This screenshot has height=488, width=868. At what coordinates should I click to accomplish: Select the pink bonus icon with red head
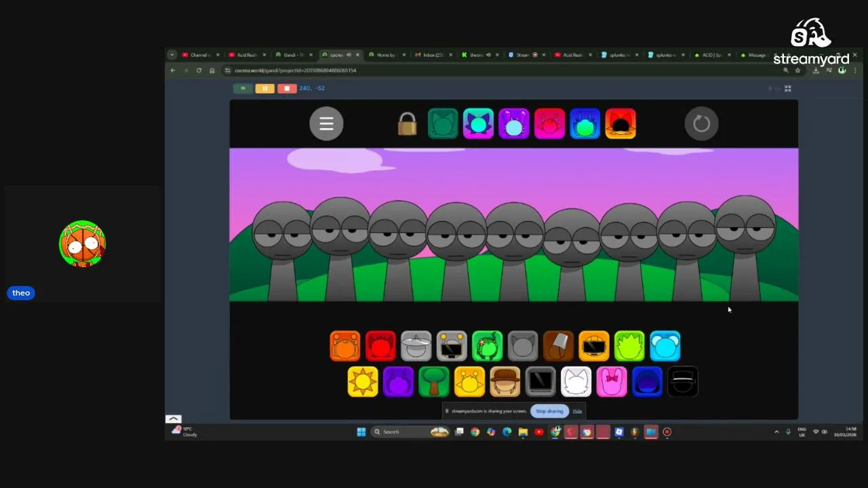coord(549,124)
